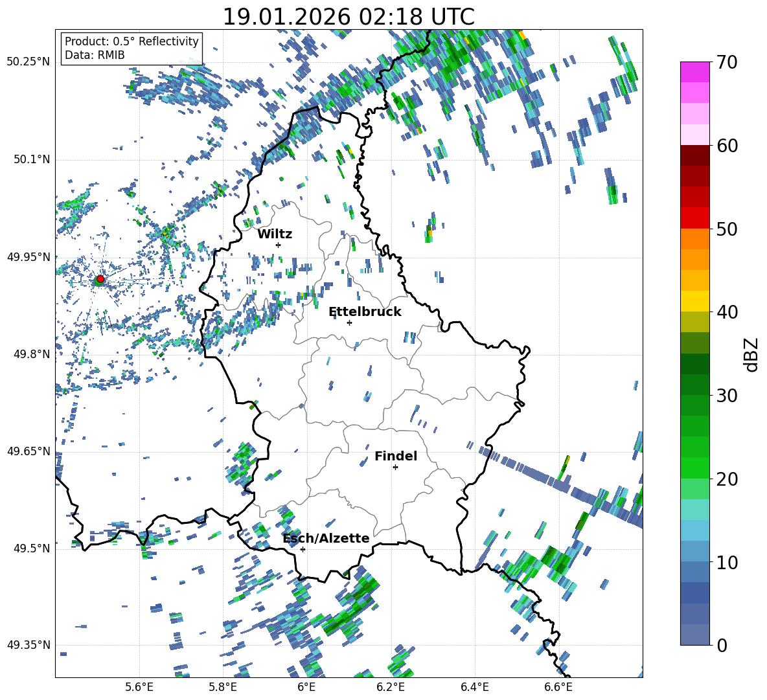Click the 60 tick on colorbar
The width and height of the screenshot is (767, 700).
tap(726, 146)
